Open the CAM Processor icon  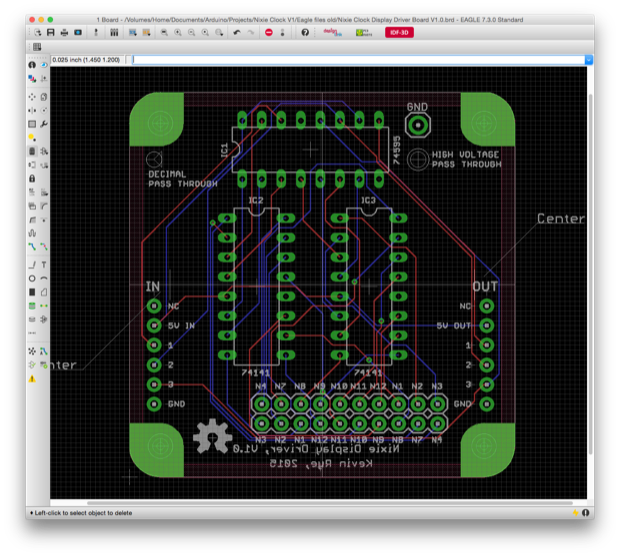[x=78, y=32]
